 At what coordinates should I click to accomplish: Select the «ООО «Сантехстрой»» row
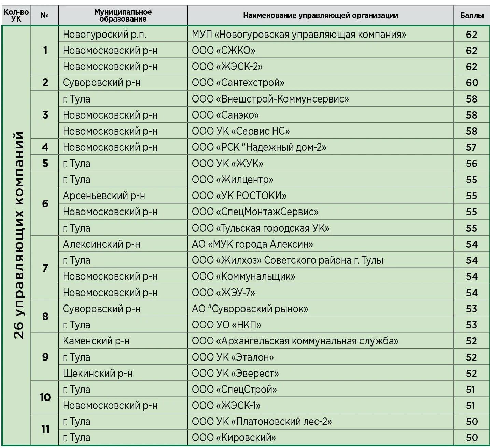tap(260, 83)
